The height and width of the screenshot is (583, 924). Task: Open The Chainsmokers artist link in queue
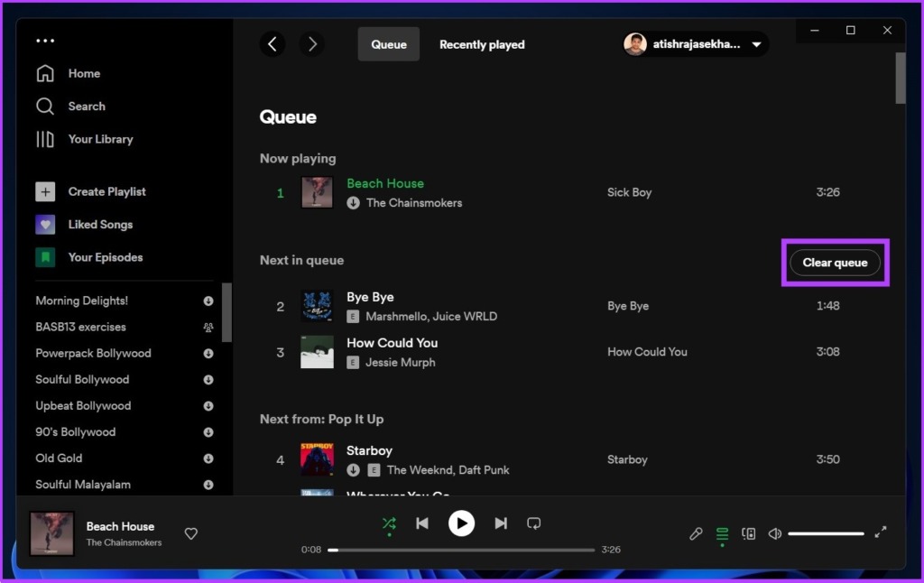(413, 203)
